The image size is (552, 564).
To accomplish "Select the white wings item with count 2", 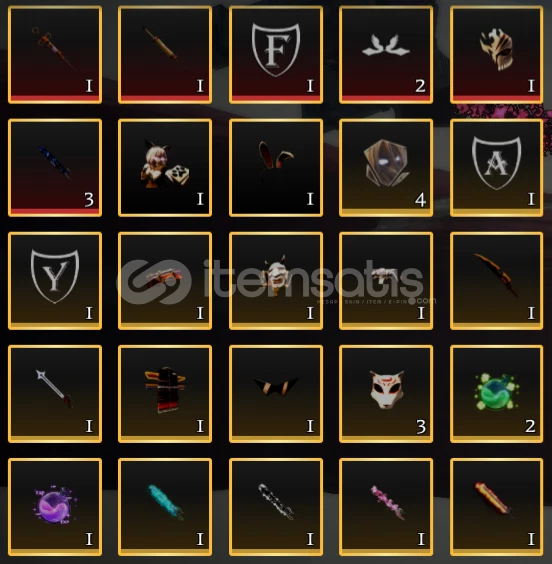I will [386, 55].
